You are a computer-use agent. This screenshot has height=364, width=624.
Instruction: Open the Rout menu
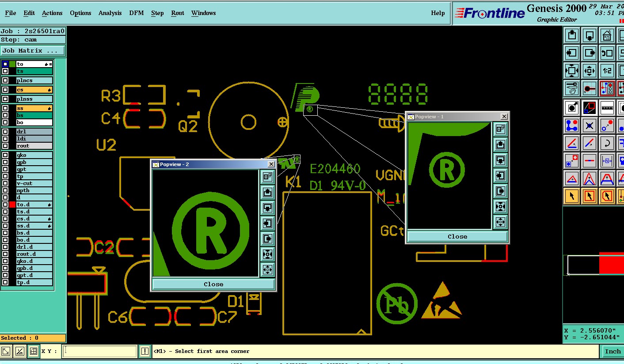tap(178, 13)
